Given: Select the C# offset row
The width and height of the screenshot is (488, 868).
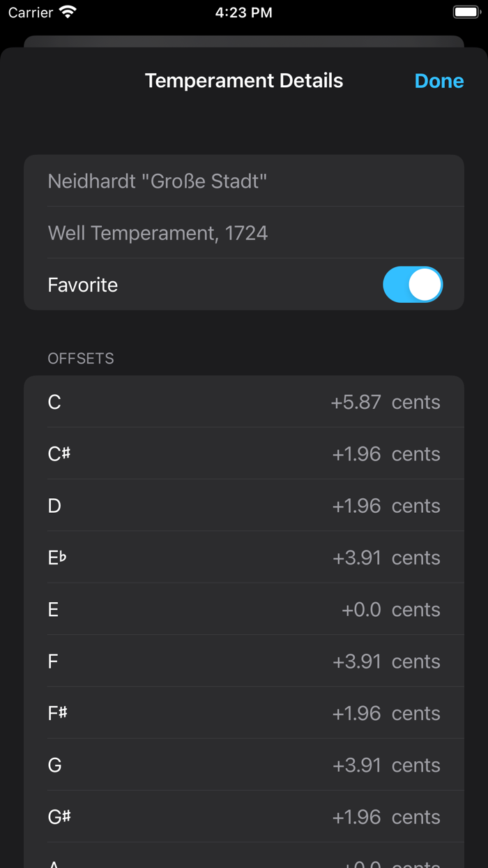Looking at the screenshot, I should (244, 454).
